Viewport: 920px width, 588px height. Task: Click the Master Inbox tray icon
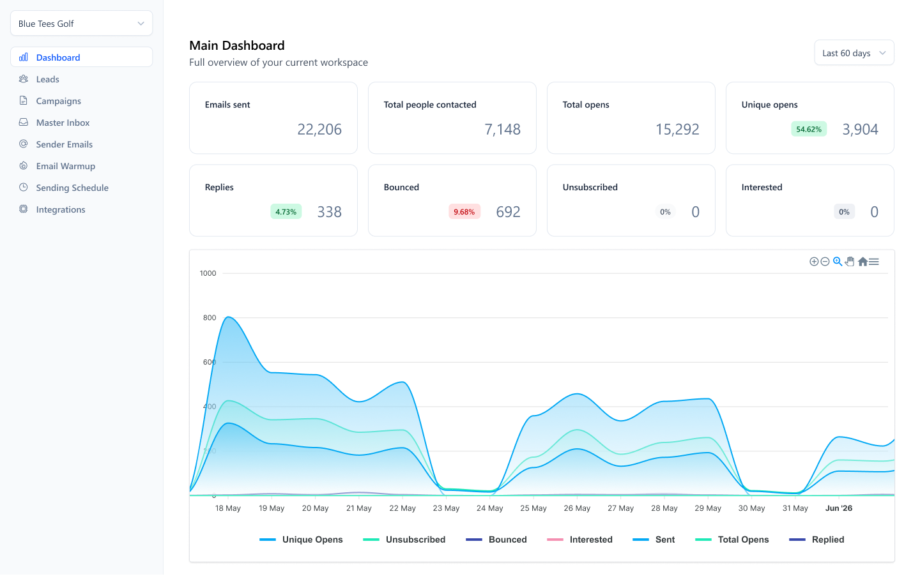pos(24,123)
